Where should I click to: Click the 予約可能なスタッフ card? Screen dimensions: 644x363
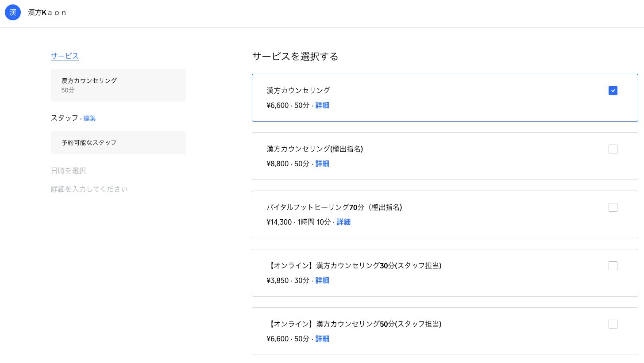click(118, 142)
